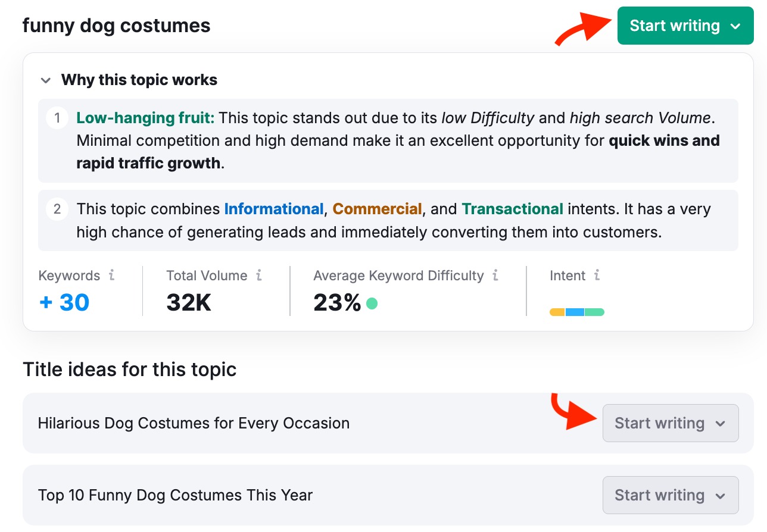Click the number 1 reason badge

point(57,118)
